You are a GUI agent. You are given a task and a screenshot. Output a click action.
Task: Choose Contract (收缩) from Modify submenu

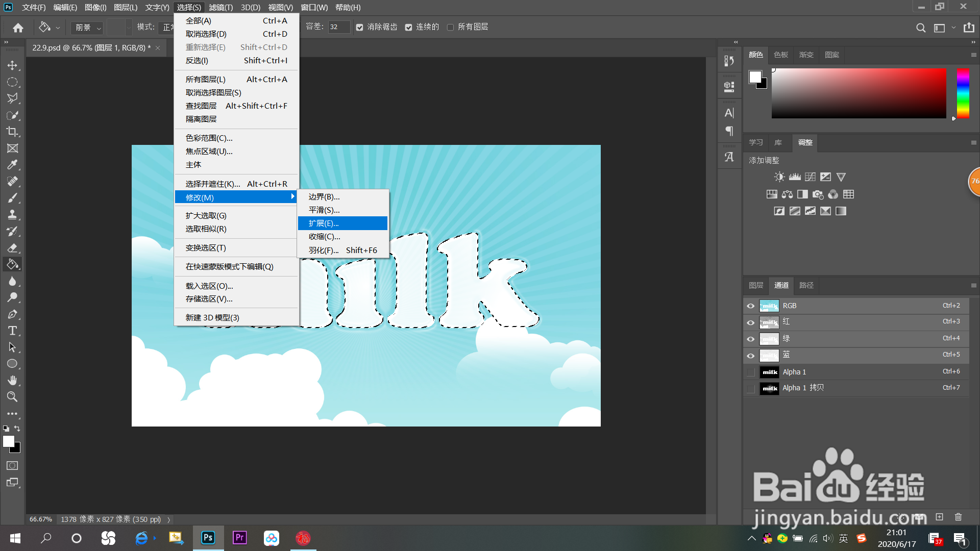pos(342,237)
